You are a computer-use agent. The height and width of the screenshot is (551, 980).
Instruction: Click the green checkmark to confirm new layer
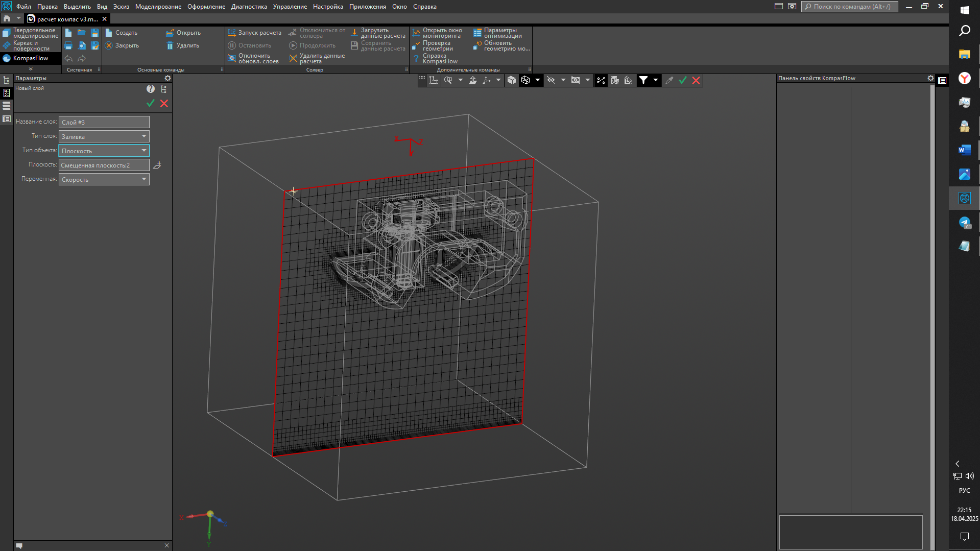click(x=150, y=103)
